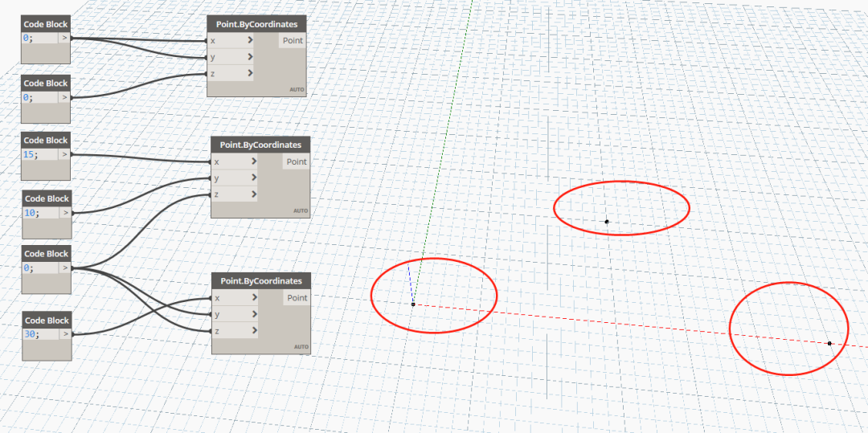Click z input port of the bottommost Point.ByCoordinates node
The image size is (868, 433).
[234, 330]
